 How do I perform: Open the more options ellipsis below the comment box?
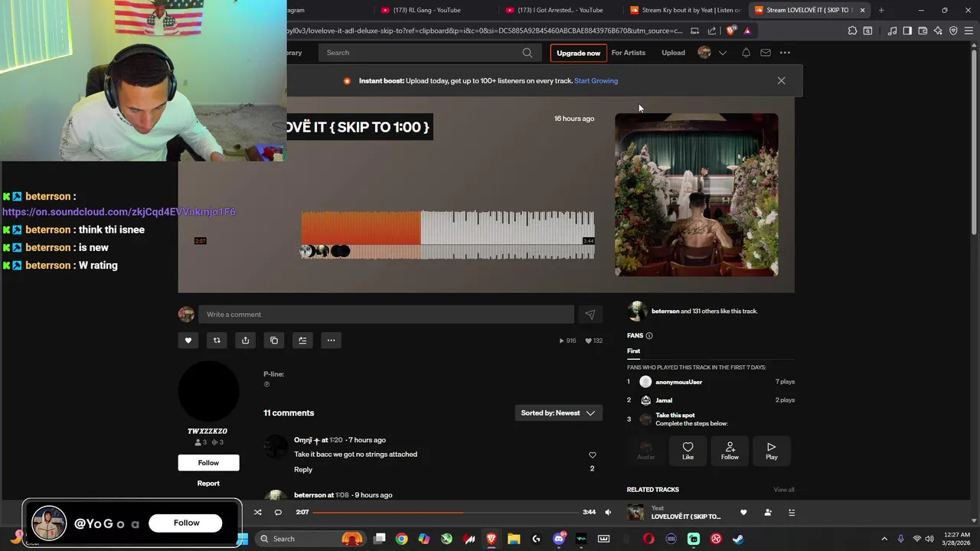331,341
